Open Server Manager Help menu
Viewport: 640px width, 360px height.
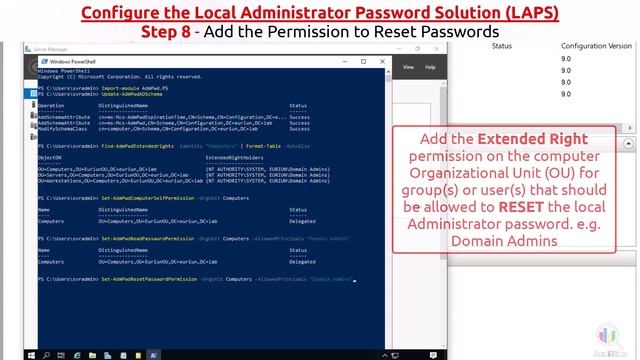tap(430, 67)
